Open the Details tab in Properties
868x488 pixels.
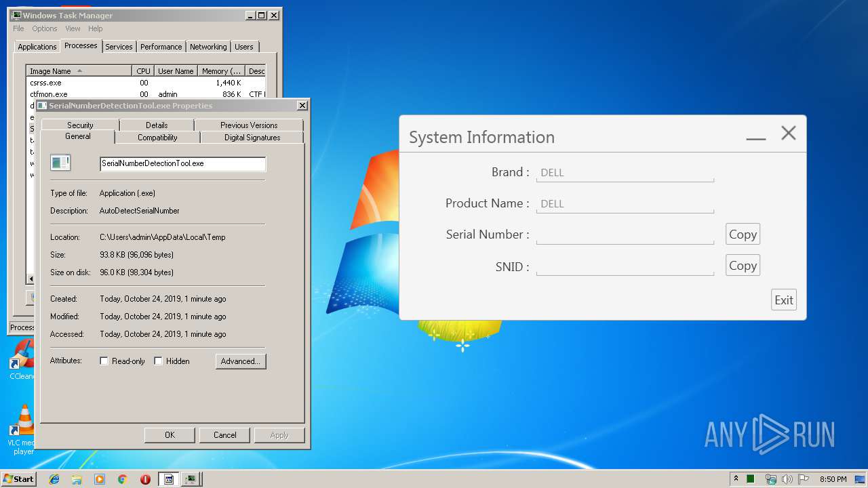click(157, 125)
